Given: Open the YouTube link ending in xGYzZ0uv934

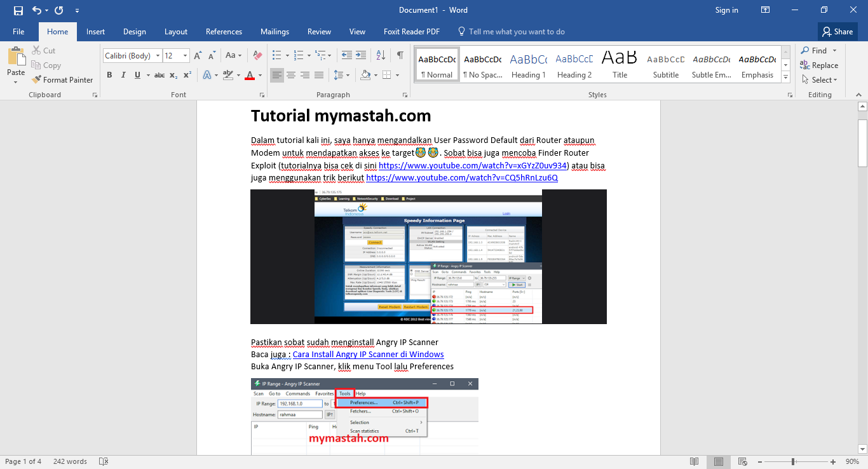Looking at the screenshot, I should point(473,165).
